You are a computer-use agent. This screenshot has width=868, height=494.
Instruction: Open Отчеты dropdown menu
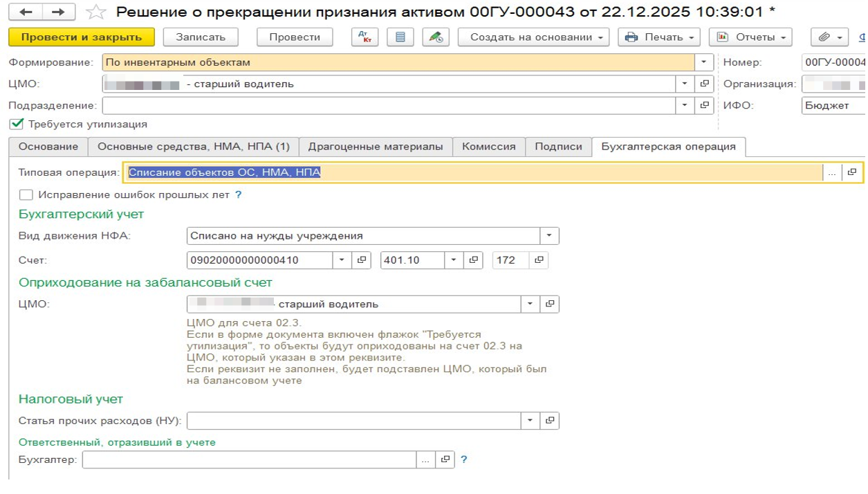tap(750, 37)
